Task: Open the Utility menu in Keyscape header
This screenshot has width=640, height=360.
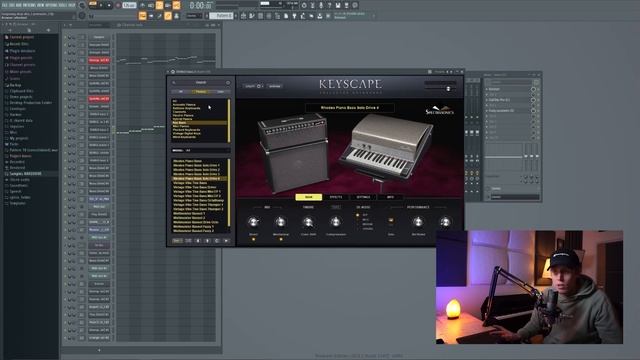Action: [x=253, y=86]
